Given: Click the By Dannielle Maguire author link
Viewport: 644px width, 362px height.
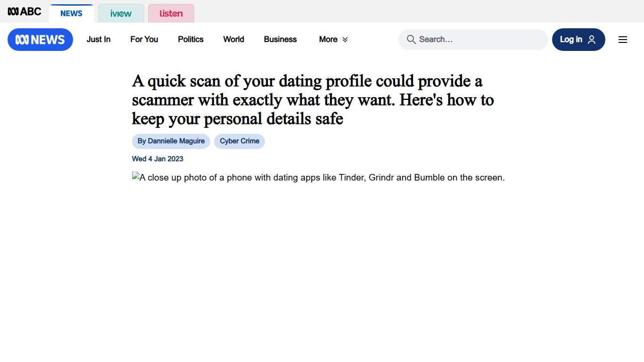Looking at the screenshot, I should click(x=171, y=141).
